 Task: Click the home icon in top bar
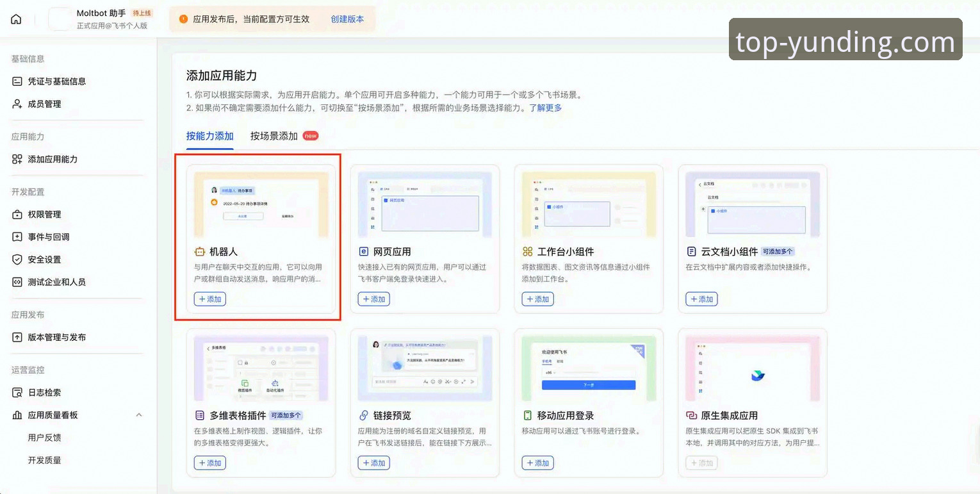click(x=16, y=19)
